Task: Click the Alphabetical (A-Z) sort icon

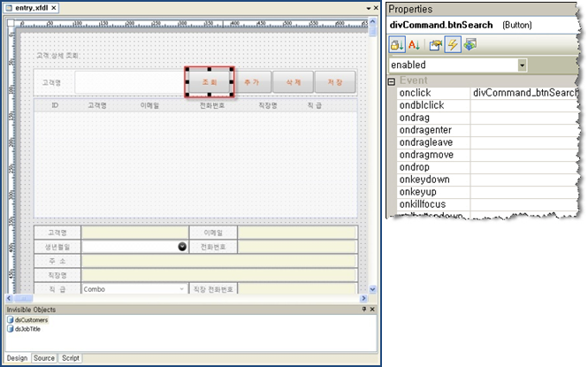Action: (x=415, y=45)
